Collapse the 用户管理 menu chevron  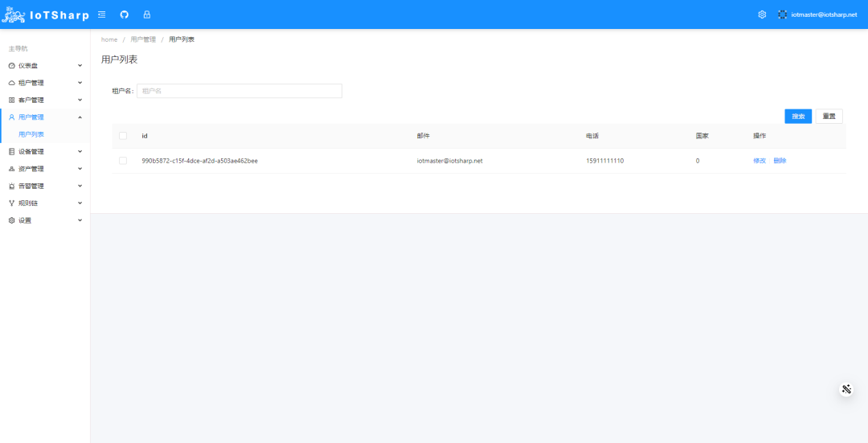pyautogui.click(x=80, y=117)
